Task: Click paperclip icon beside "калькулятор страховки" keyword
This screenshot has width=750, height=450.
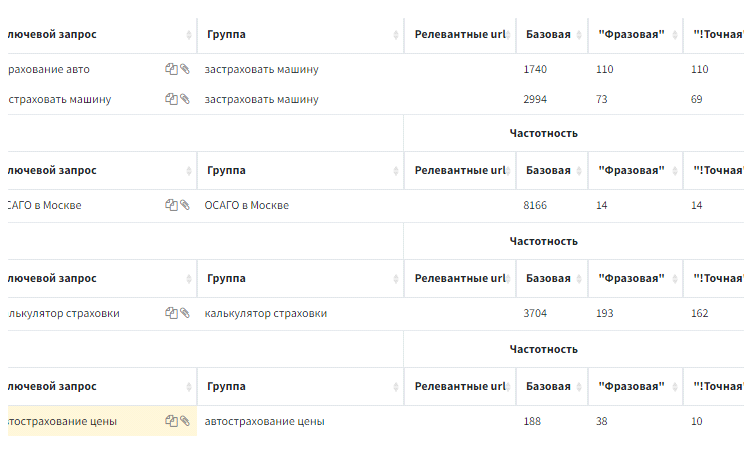Action: pos(184,313)
